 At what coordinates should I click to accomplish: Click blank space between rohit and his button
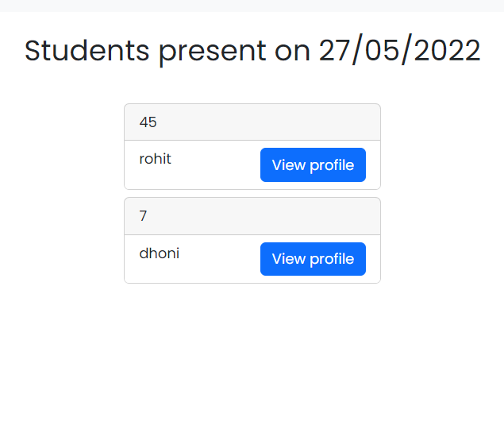tap(215, 165)
